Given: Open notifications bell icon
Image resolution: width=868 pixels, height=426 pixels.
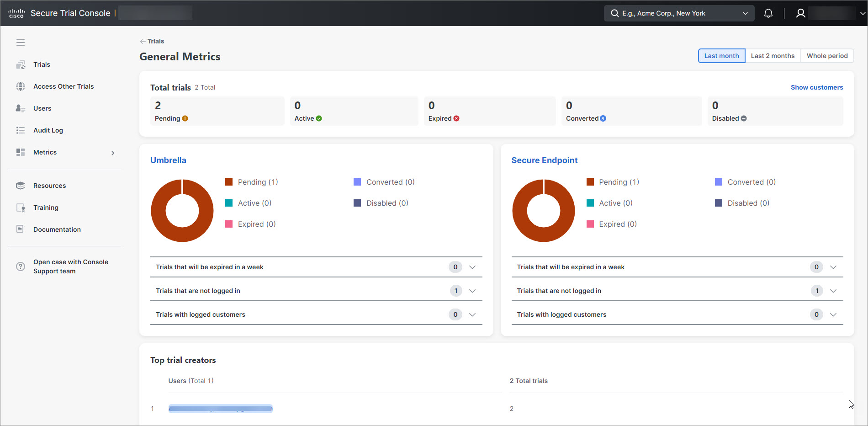Looking at the screenshot, I should pos(768,13).
